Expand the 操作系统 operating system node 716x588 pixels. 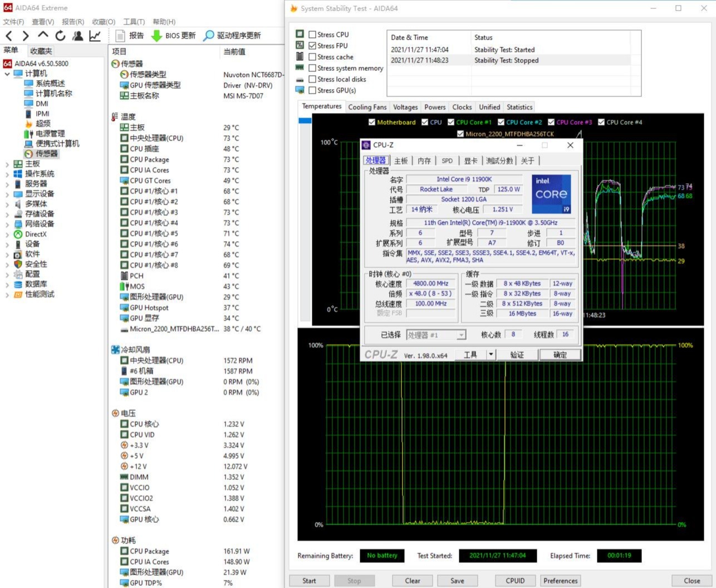[x=7, y=174]
